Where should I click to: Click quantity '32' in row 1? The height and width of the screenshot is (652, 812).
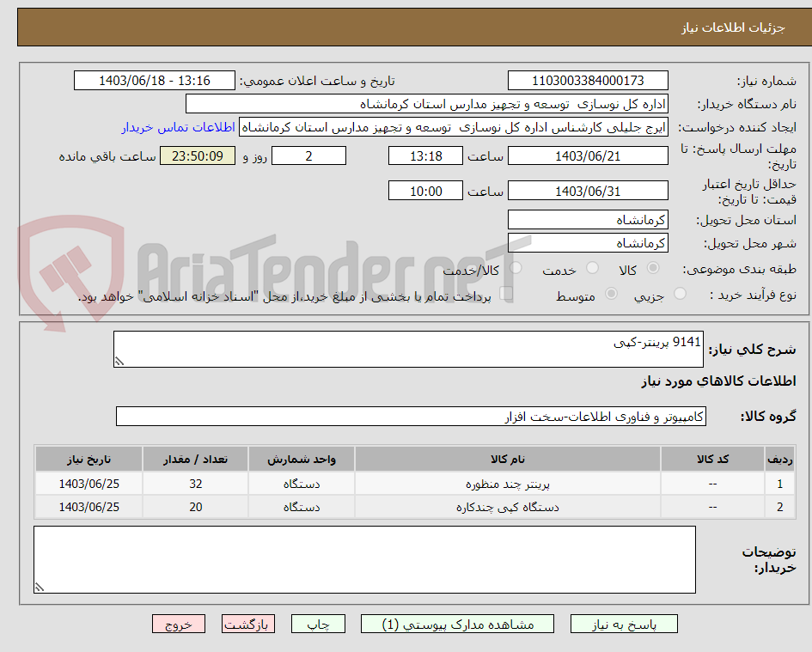point(195,484)
